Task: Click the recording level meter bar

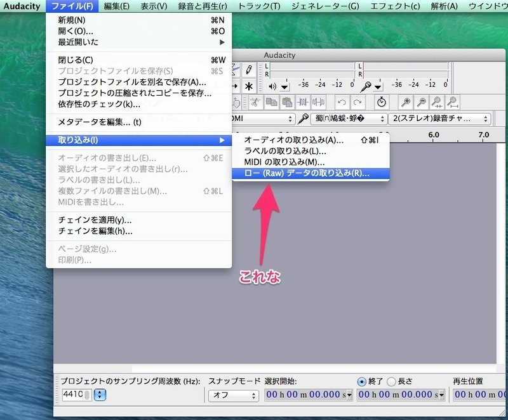Action: [406, 70]
